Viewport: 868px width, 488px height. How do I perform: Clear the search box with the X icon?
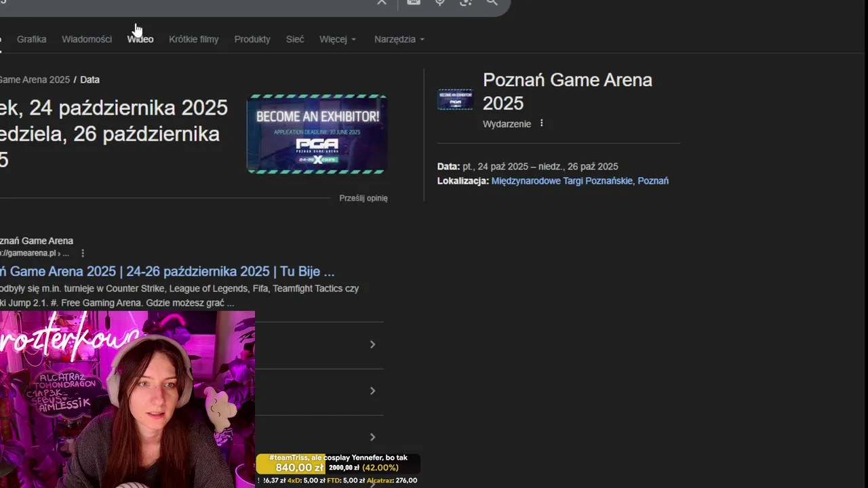coord(382,2)
